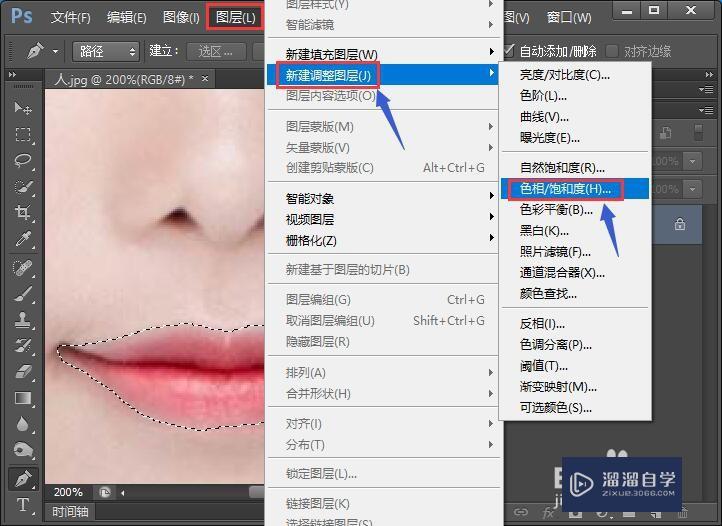Close the 人.jpg document tab
The height and width of the screenshot is (526, 722).
click(x=205, y=79)
